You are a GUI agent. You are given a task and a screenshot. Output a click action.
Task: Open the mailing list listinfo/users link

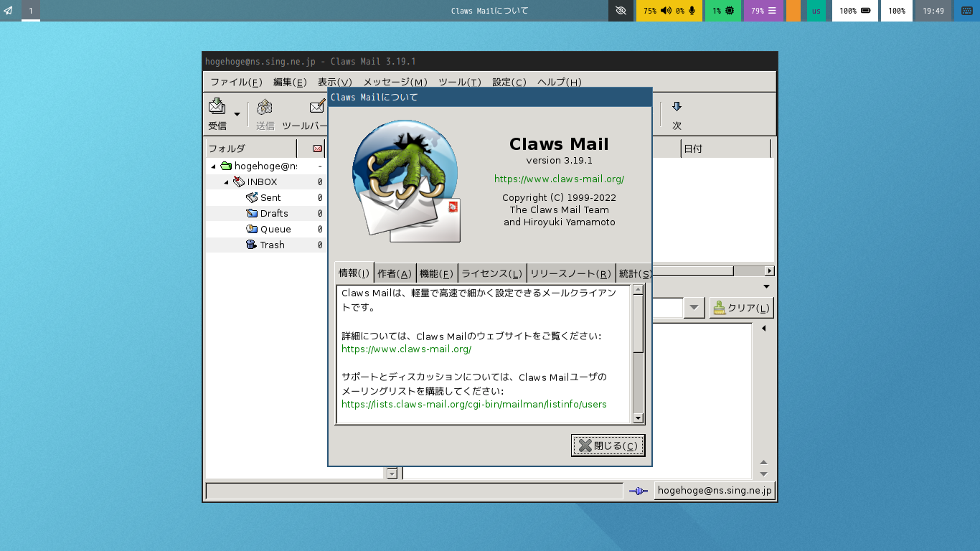tap(474, 404)
